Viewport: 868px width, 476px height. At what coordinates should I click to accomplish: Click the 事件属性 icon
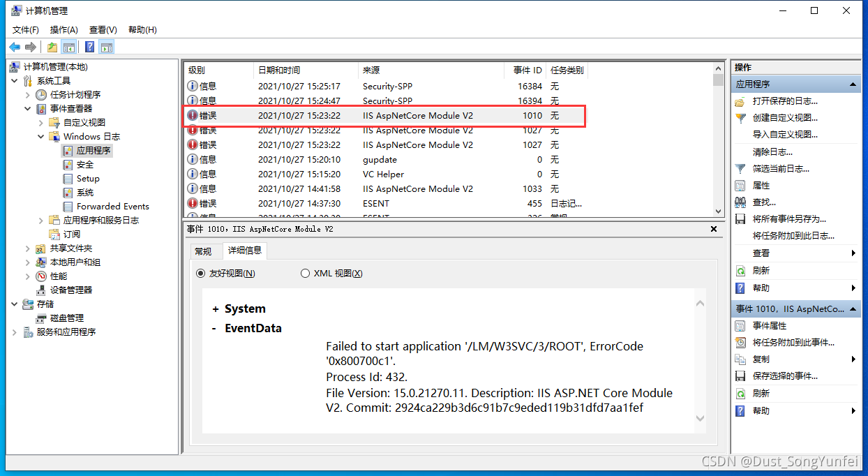(x=740, y=326)
